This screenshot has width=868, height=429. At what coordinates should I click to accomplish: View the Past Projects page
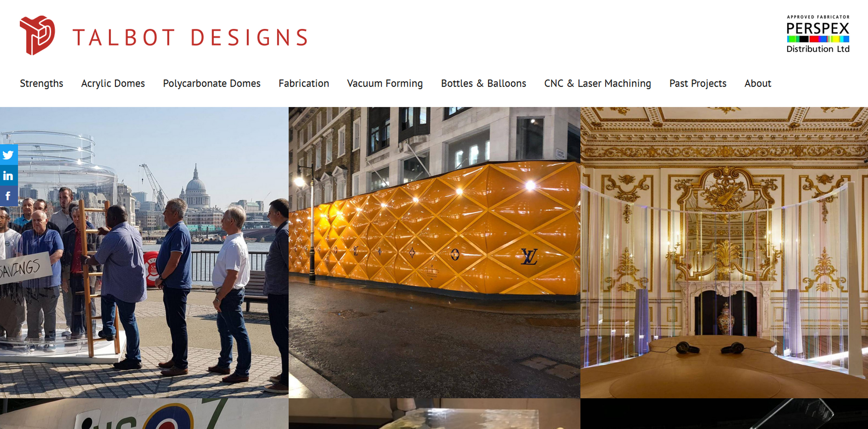(697, 83)
